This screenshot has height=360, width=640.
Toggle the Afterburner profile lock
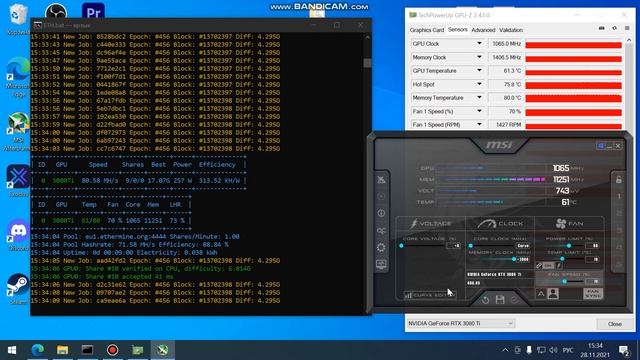coord(619,180)
